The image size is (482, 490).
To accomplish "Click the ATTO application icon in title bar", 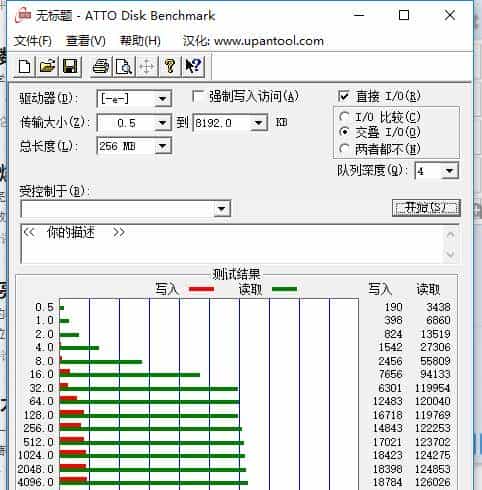I will click(23, 16).
